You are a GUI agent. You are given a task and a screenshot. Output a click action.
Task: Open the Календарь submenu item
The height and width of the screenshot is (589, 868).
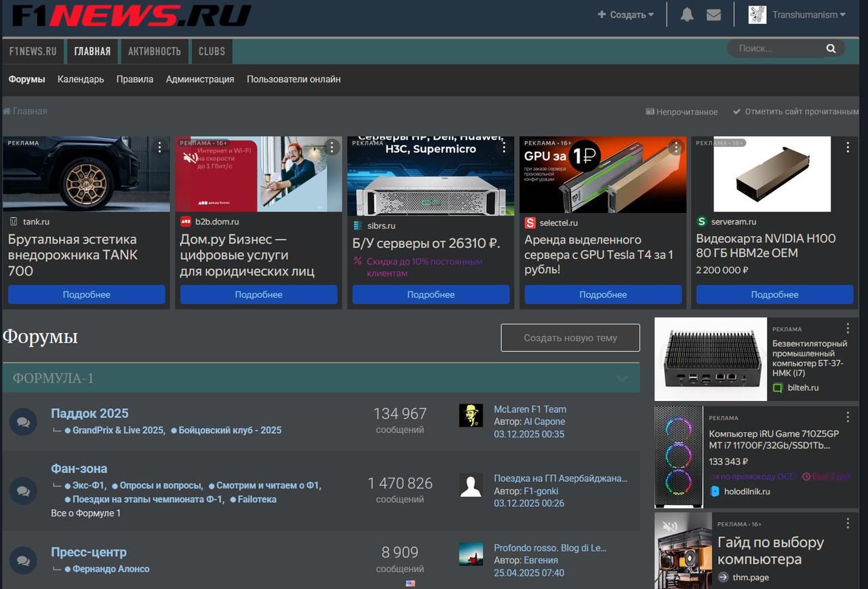81,79
